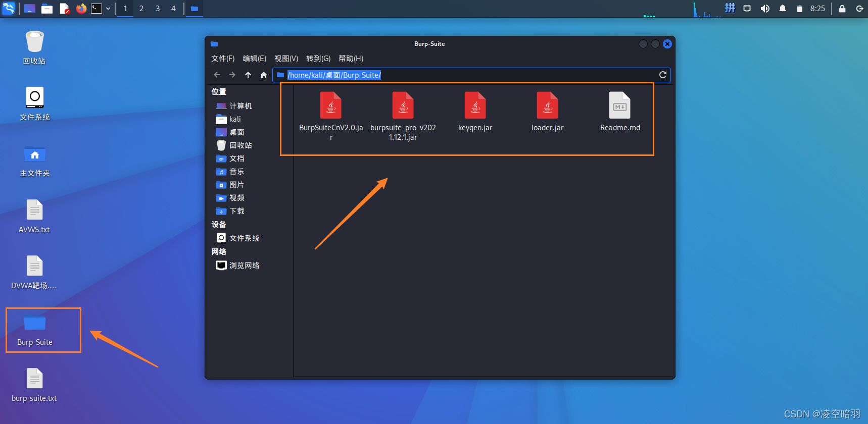Viewport: 868px width, 424px height.
Task: Click the volume speaker icon
Action: (x=765, y=9)
